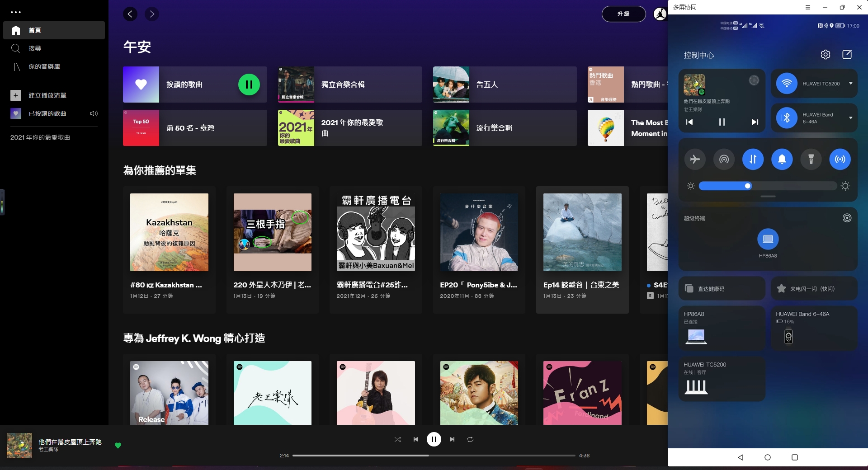Open control center settings gear on phone
The width and height of the screenshot is (868, 470).
tap(826, 55)
